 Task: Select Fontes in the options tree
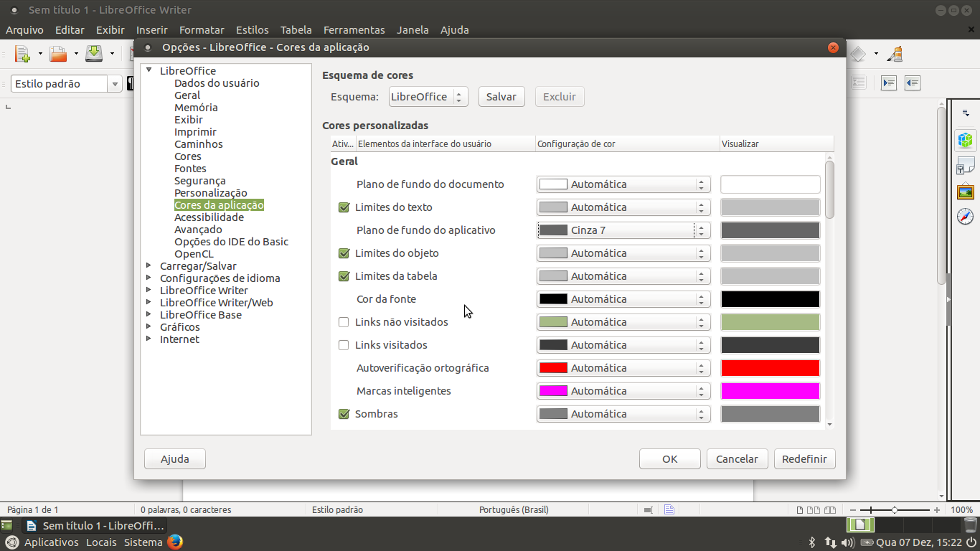[190, 169]
